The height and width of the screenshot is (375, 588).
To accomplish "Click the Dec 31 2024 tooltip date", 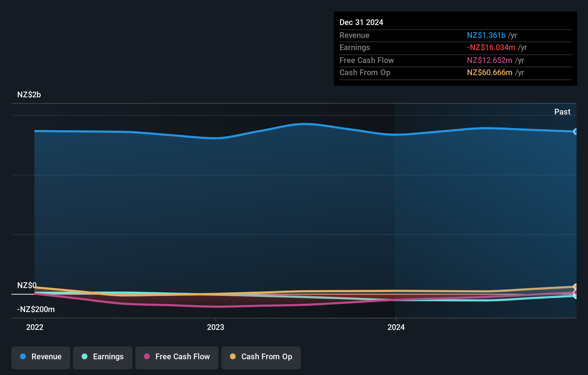I will point(361,22).
